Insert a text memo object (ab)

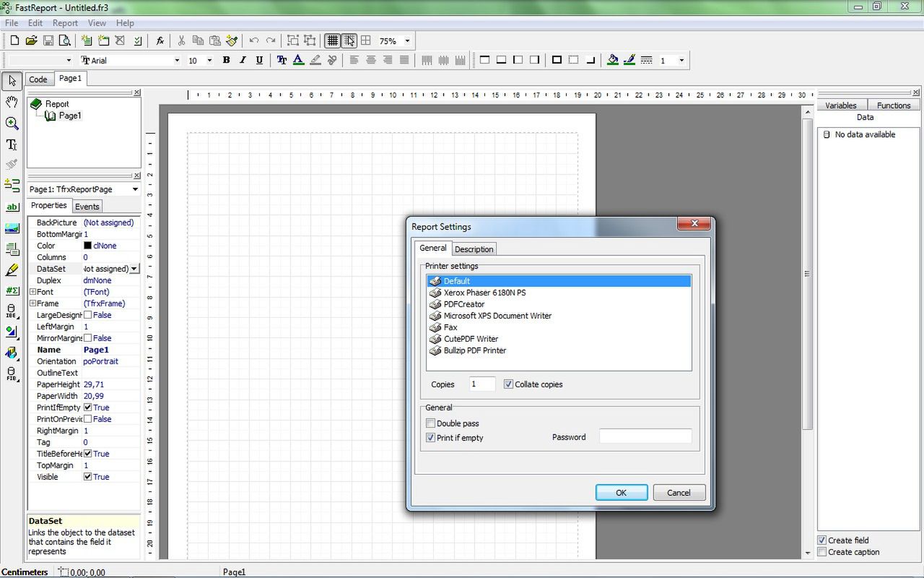click(x=12, y=207)
